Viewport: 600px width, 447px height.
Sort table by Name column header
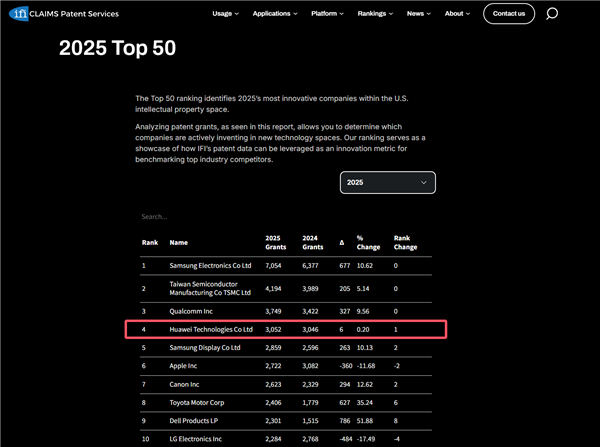[x=178, y=242]
